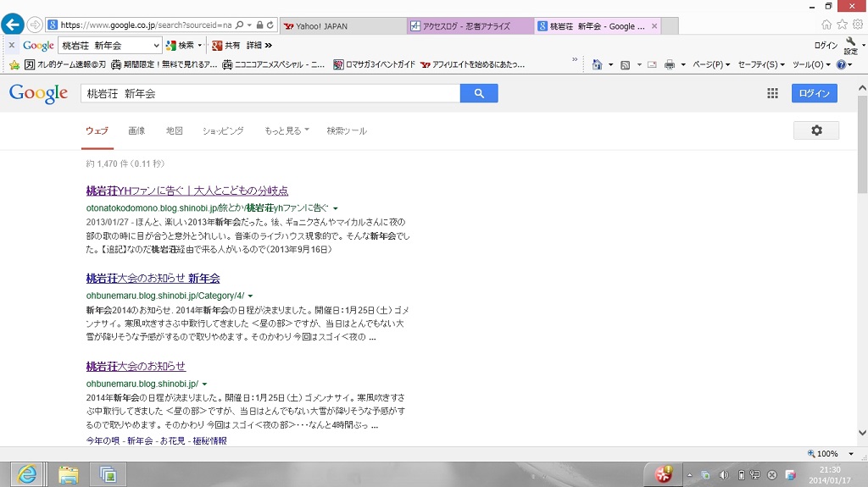Open the ロマサガ3イベントガイド bookmark
This screenshot has height=487, width=868.
click(374, 64)
